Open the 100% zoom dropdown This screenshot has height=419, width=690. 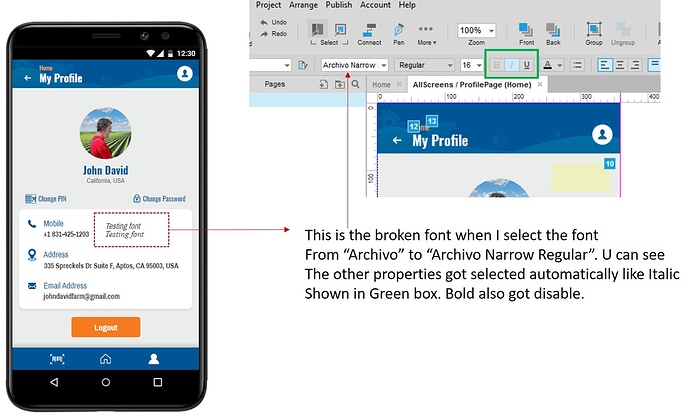click(476, 31)
